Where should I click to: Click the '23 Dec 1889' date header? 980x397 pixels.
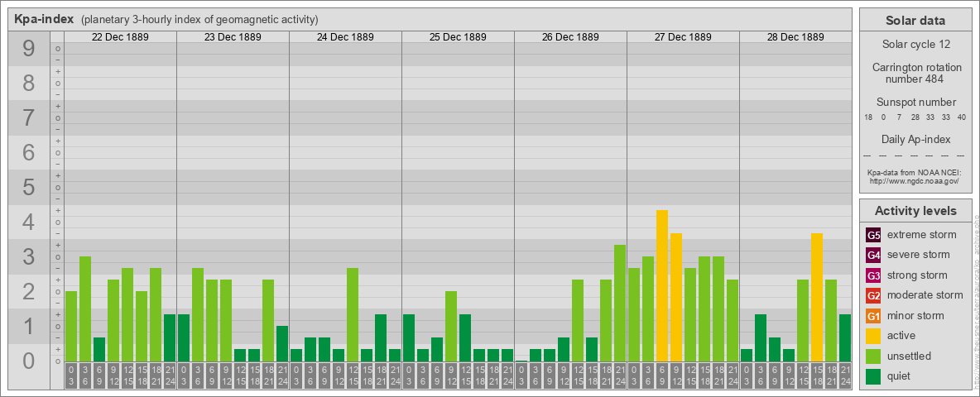[233, 37]
